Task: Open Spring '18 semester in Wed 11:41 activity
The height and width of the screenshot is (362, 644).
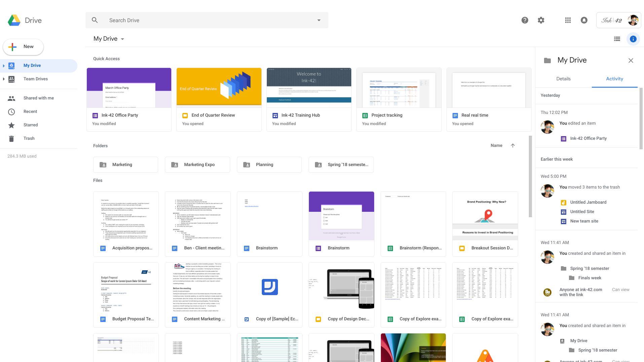Action: pos(589,269)
